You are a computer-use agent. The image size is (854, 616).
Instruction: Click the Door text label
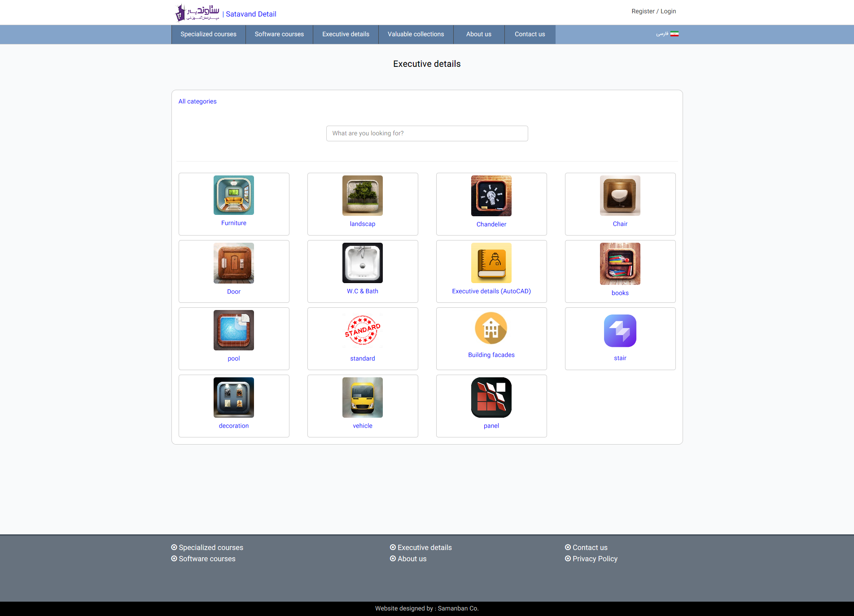point(234,292)
